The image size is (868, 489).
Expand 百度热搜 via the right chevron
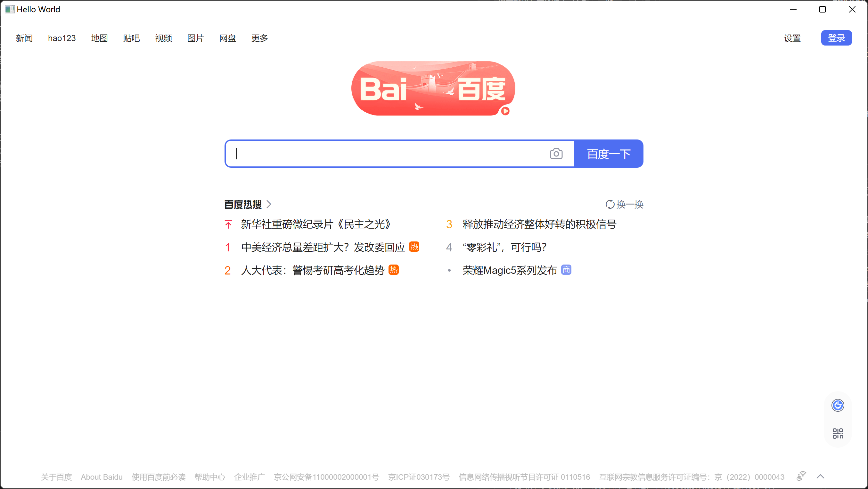pos(269,204)
